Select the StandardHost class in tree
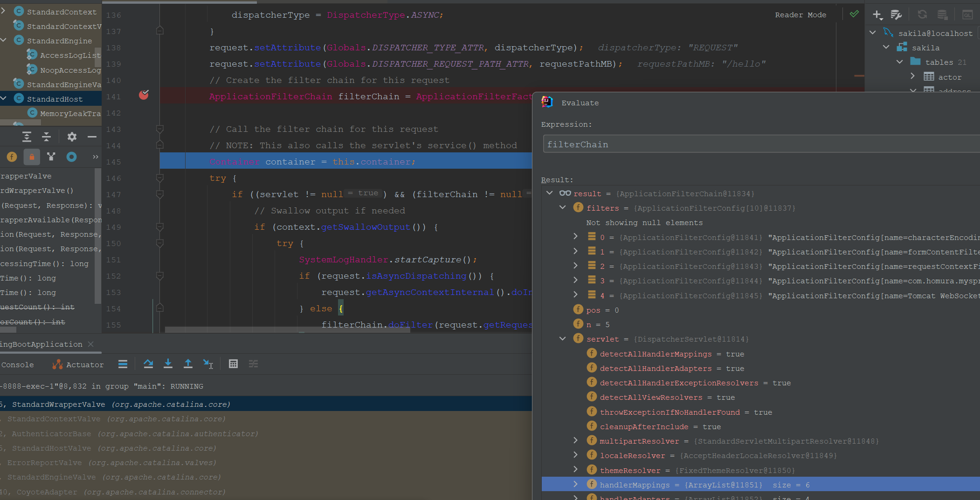This screenshot has height=500, width=980. tap(51, 99)
